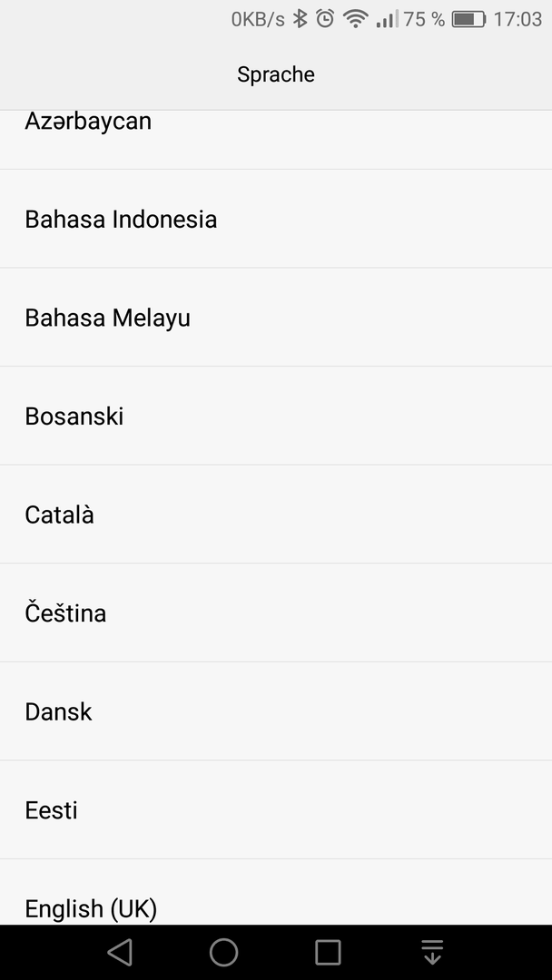Tap the alarm clock status icon
552x980 pixels.
[x=325, y=19]
